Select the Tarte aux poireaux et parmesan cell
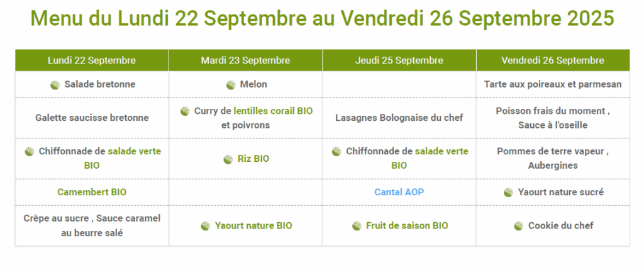The width and height of the screenshot is (644, 272). coord(553,84)
